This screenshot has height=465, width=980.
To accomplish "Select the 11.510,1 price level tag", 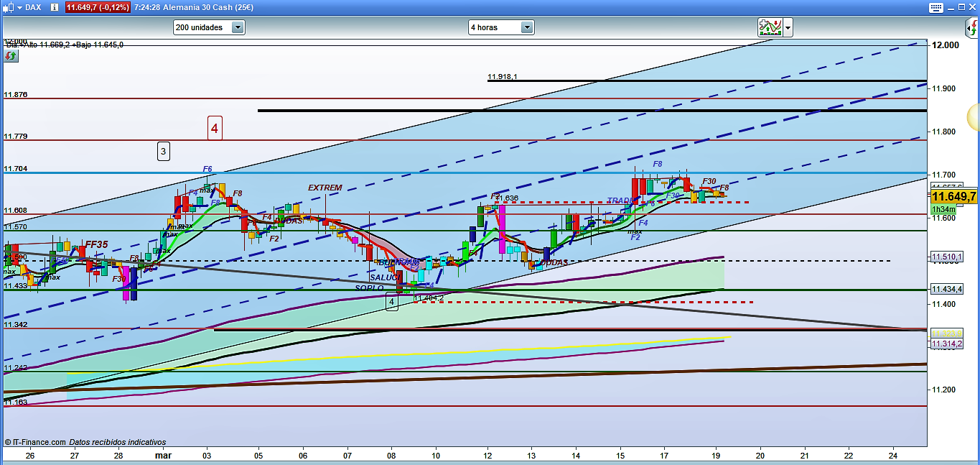I will point(947,257).
